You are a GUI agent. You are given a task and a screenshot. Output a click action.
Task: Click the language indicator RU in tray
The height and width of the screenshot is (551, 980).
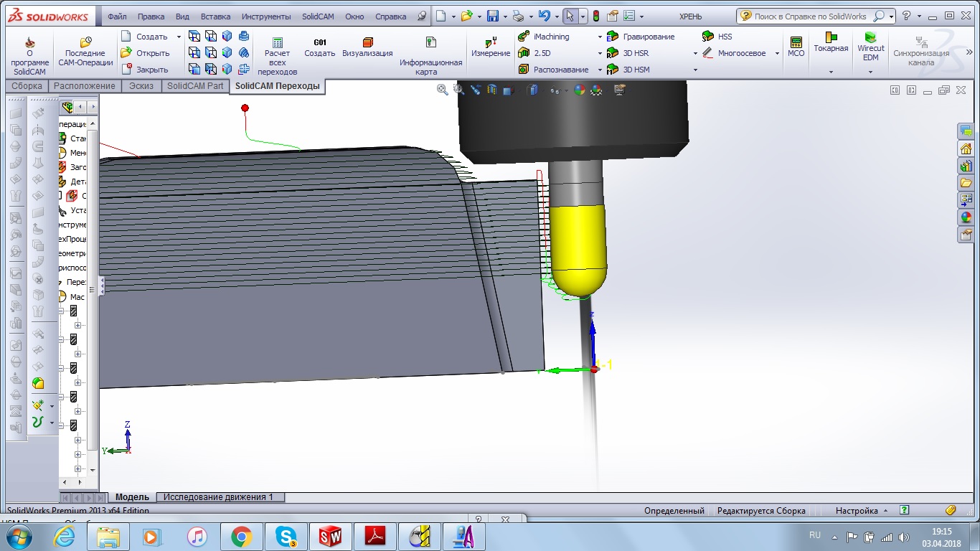(x=815, y=535)
